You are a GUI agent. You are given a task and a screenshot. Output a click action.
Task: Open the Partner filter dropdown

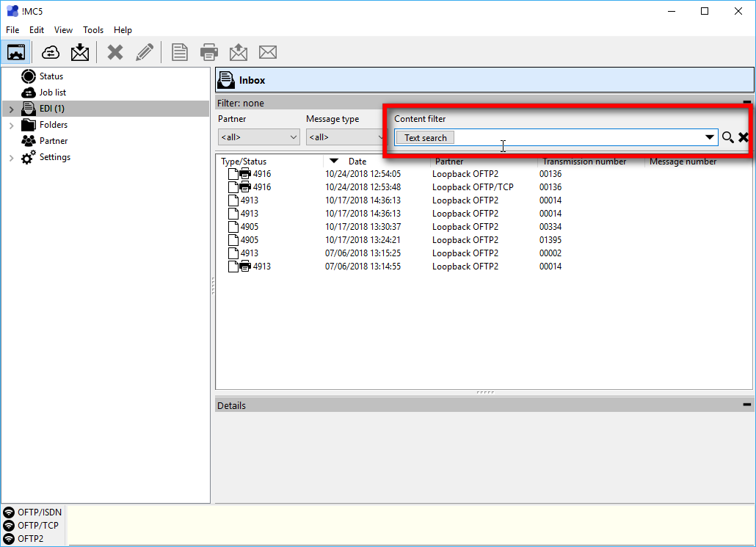(x=259, y=137)
